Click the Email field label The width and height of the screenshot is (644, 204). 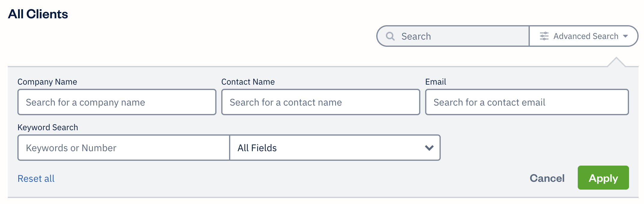(x=435, y=82)
